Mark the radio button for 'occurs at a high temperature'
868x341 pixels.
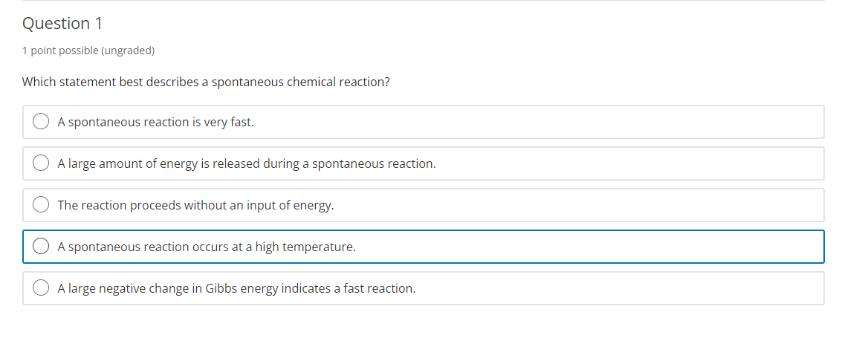click(42, 247)
